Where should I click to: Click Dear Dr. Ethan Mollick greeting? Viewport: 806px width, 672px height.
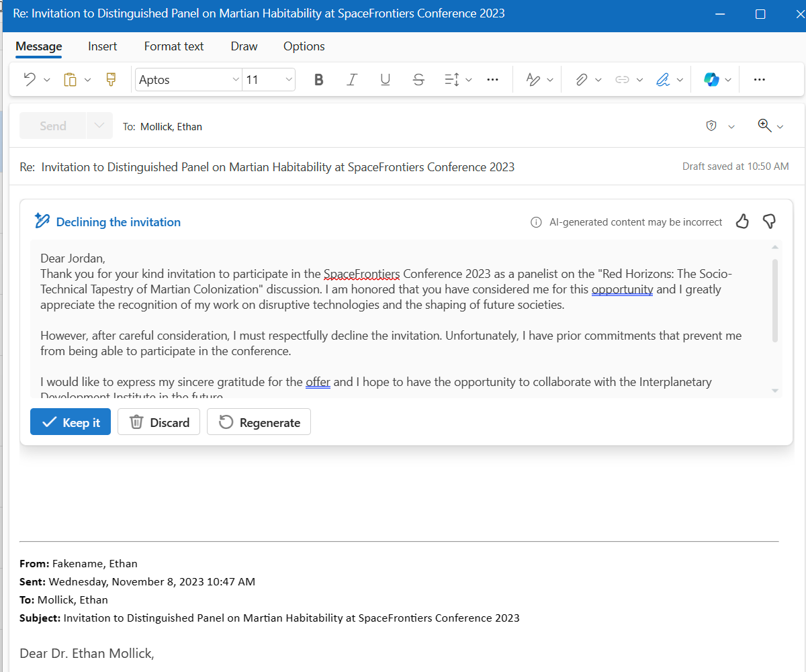coord(87,653)
